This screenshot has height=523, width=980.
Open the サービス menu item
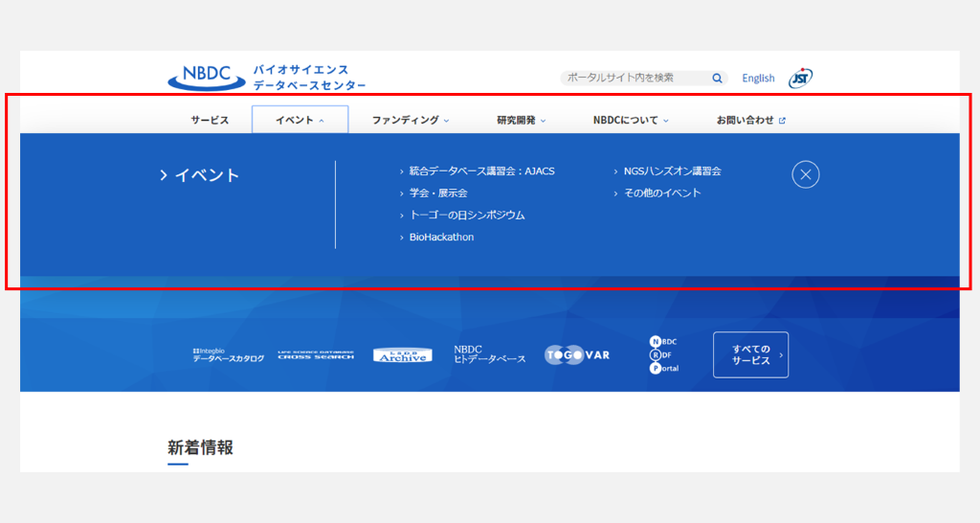[210, 120]
